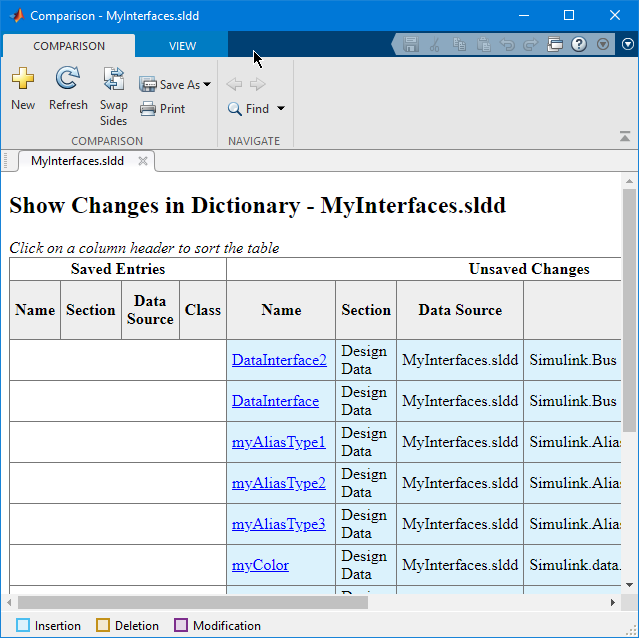
Task: Open the myAliasType1 entry link
Action: tap(278, 442)
